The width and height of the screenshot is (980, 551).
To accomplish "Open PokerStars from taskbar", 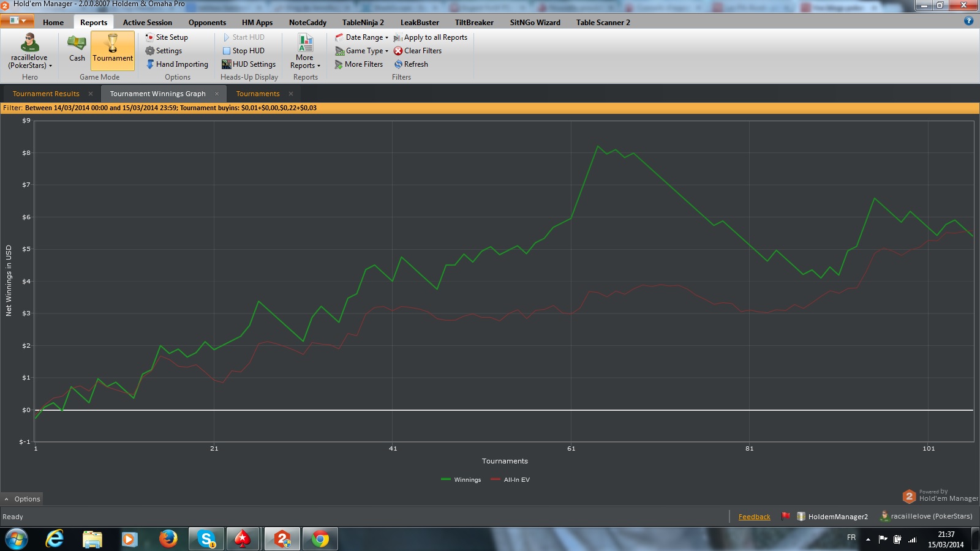I will pos(243,539).
